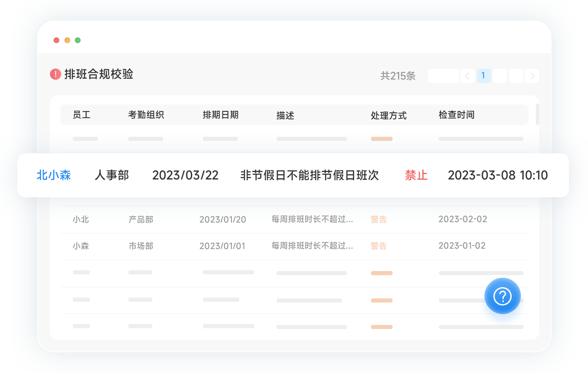
Task: Click the blue help question mark button
Action: [502, 296]
